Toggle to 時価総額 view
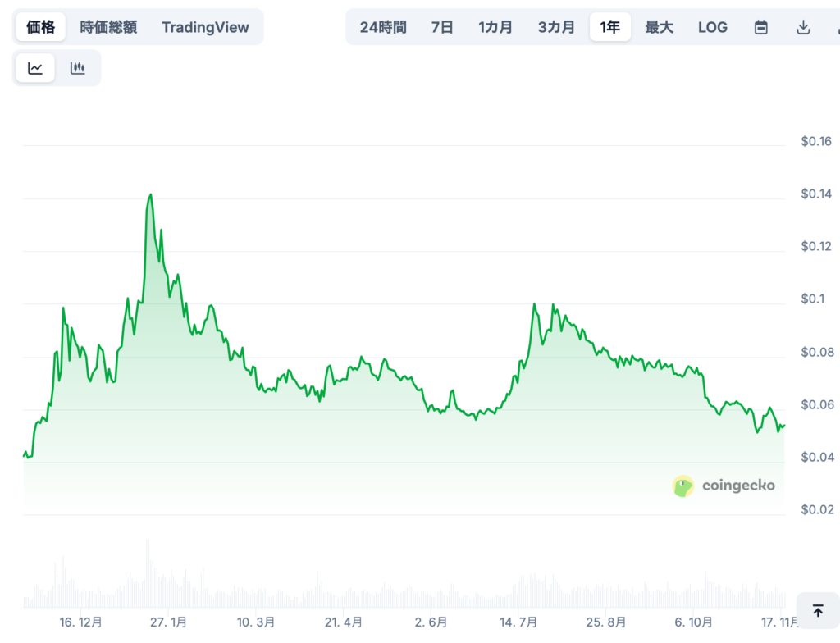Screen dimensions: 840x643 tap(107, 26)
